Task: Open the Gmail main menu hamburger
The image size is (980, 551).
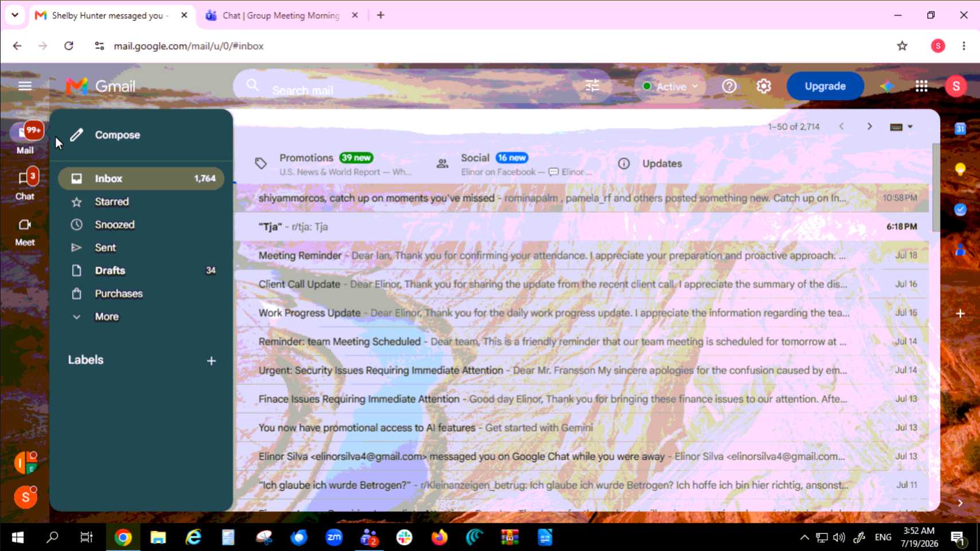Action: coord(25,86)
